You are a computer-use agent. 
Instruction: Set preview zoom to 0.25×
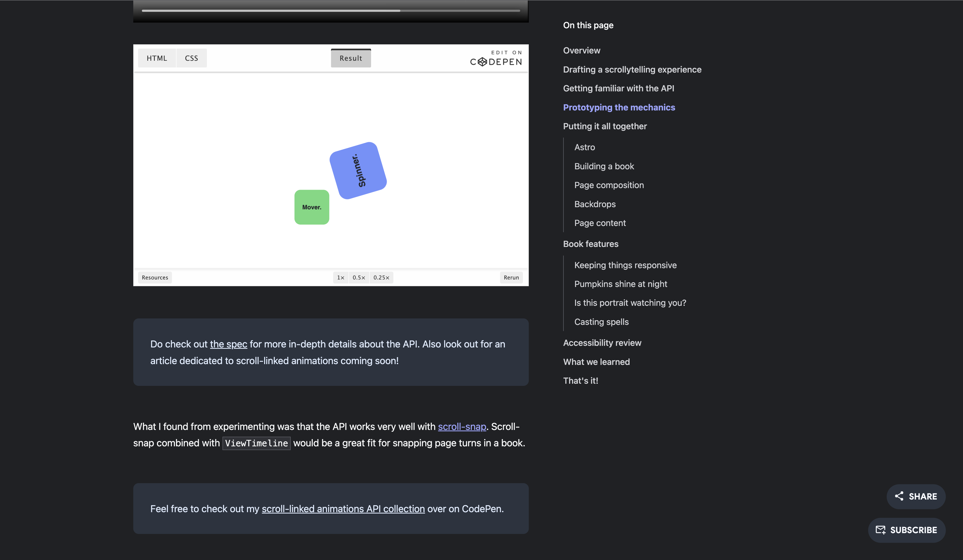pos(381,278)
